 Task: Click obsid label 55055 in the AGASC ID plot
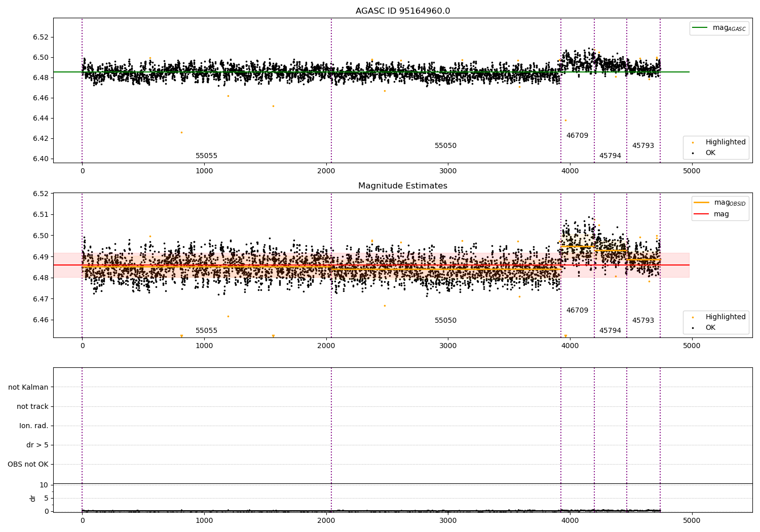206,156
